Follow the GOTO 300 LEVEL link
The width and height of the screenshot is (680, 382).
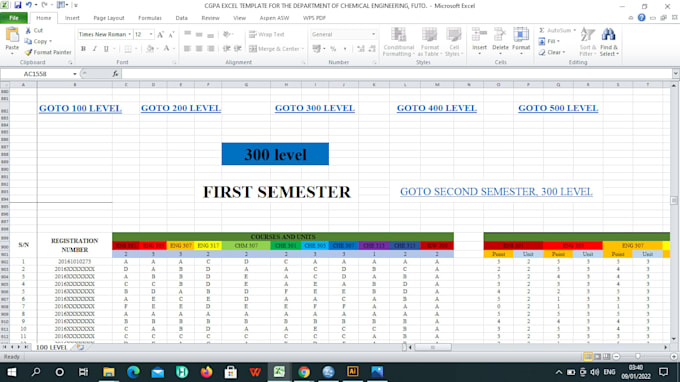(315, 108)
